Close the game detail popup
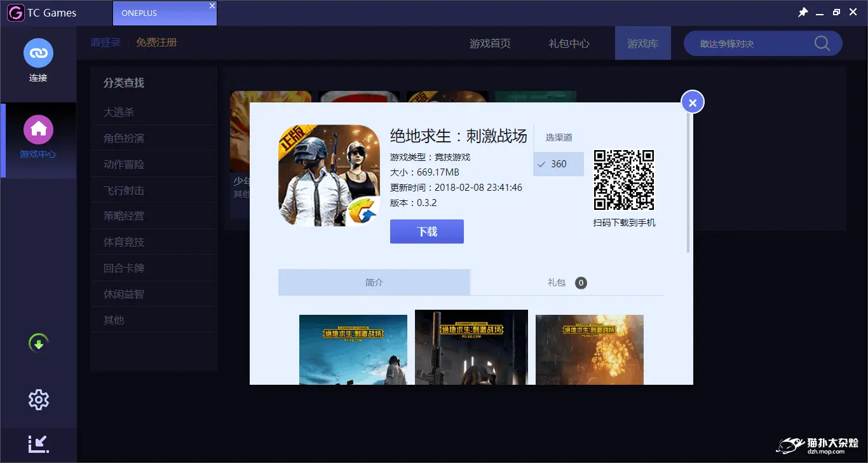The height and width of the screenshot is (463, 868). pos(693,102)
